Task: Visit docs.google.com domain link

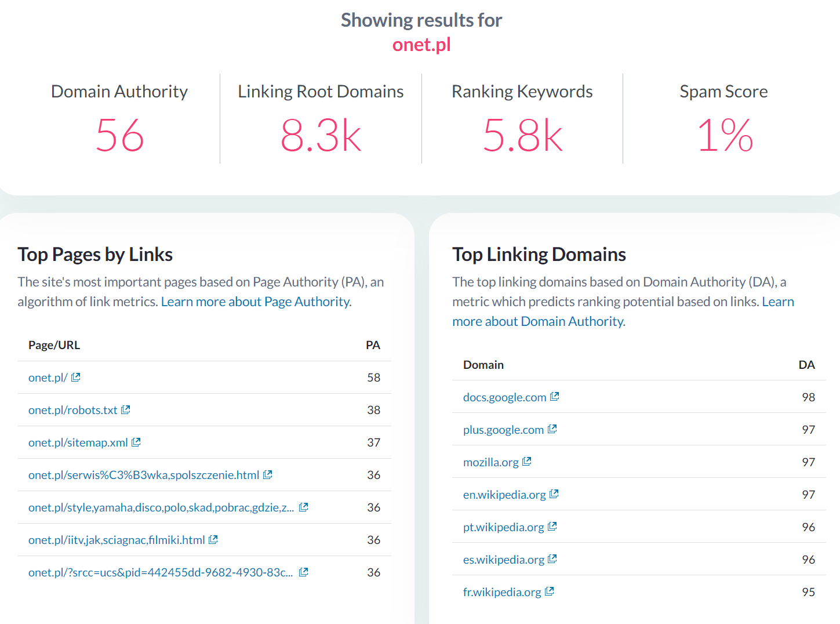Action: tap(505, 397)
